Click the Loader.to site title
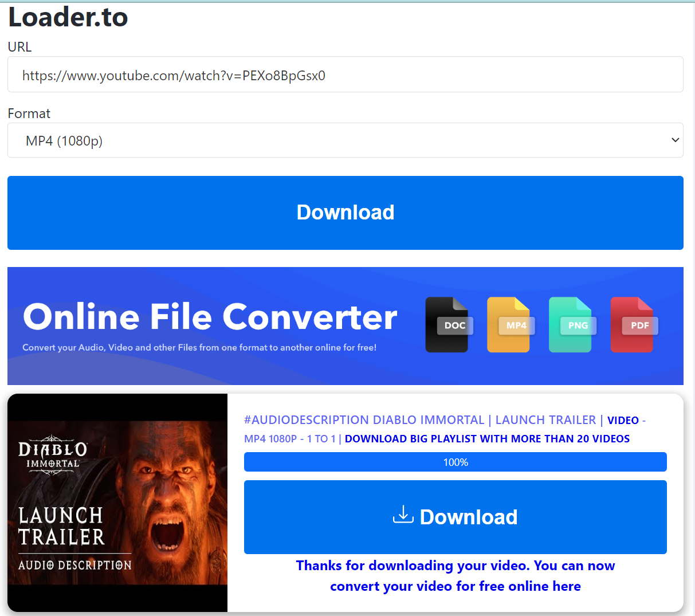The width and height of the screenshot is (695, 616). click(68, 17)
